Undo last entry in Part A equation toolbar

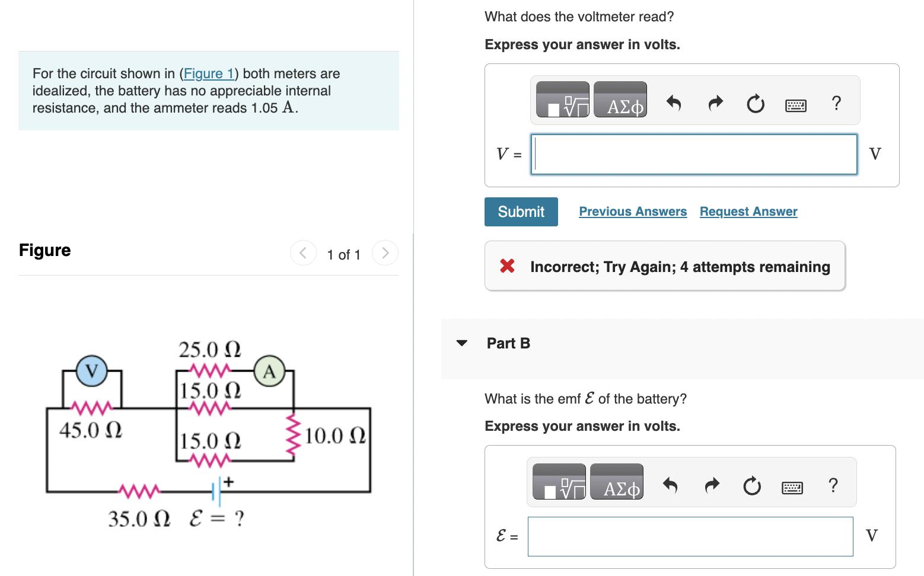[674, 103]
